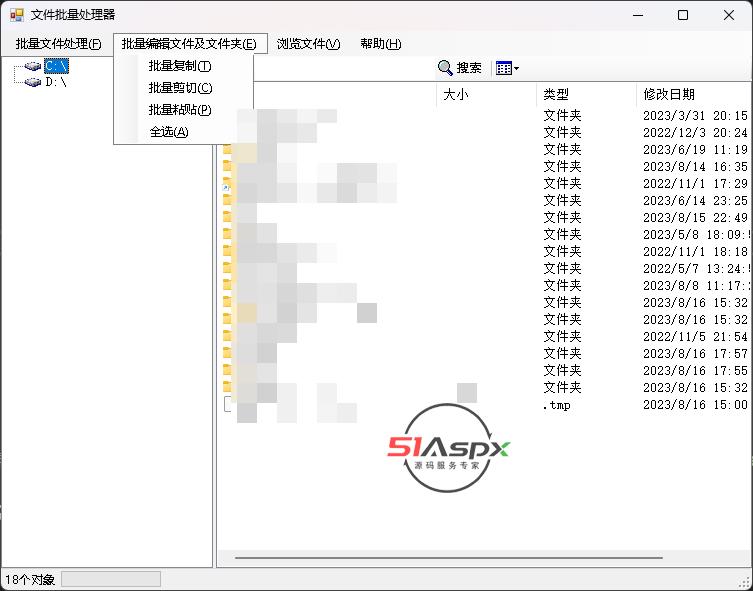The height and width of the screenshot is (591, 753).
Task: Open the 浏览文件(V) menu
Action: (308, 44)
